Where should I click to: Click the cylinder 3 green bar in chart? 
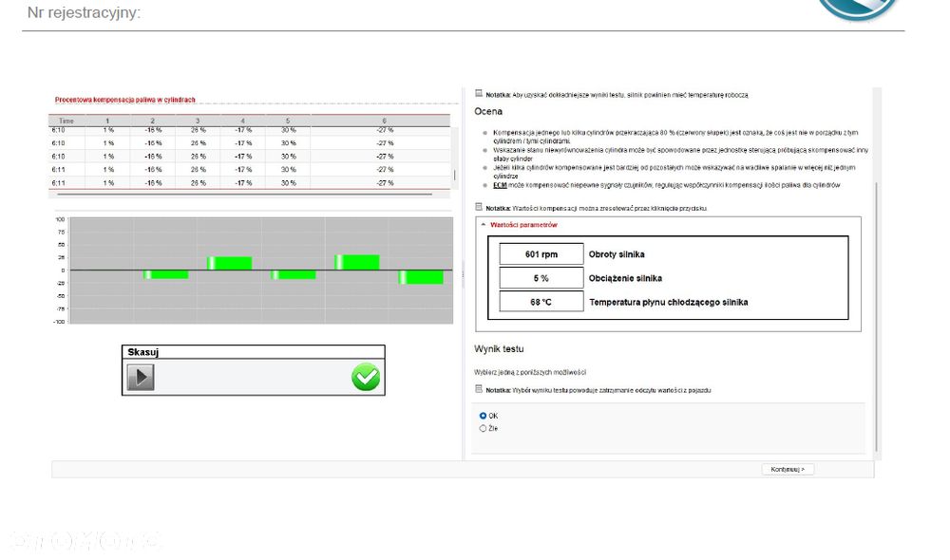pos(230,263)
